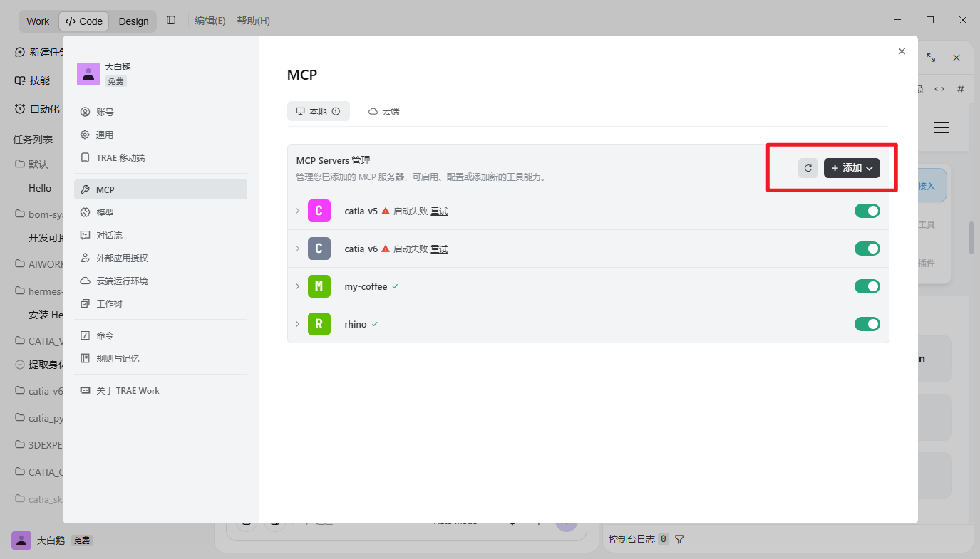Click 重试 link for catia-v5
The height and width of the screenshot is (559, 980).
pos(439,211)
